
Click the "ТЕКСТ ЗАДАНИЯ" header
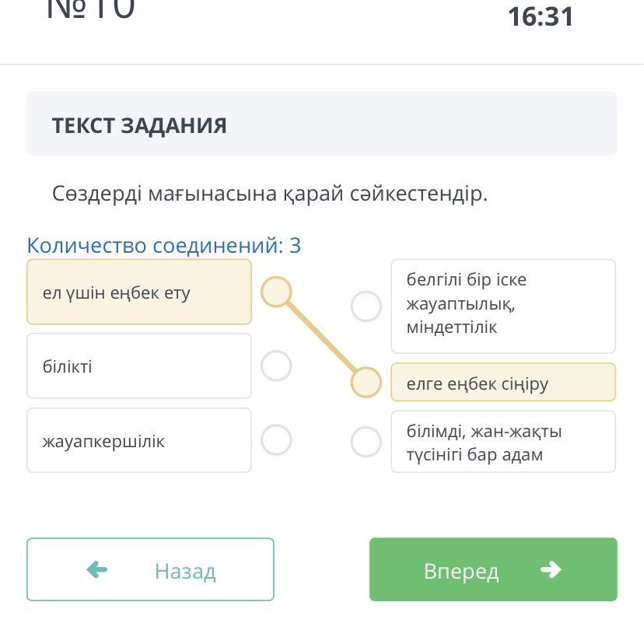(x=139, y=125)
